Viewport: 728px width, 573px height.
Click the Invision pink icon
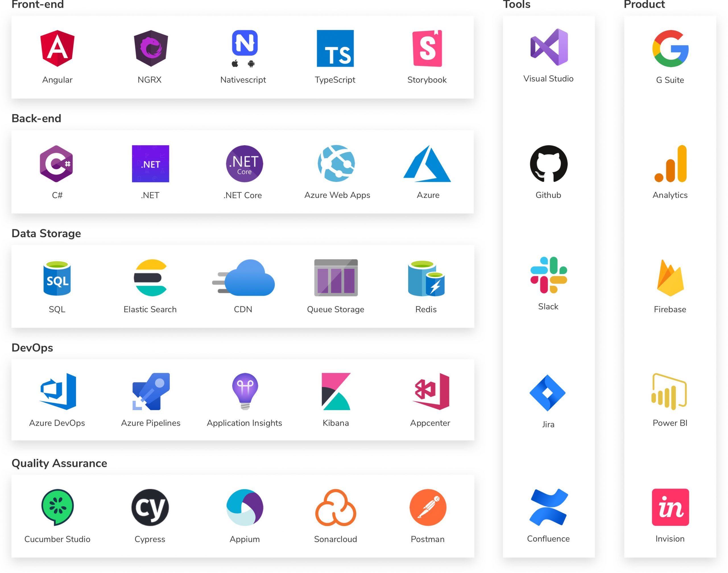(670, 507)
